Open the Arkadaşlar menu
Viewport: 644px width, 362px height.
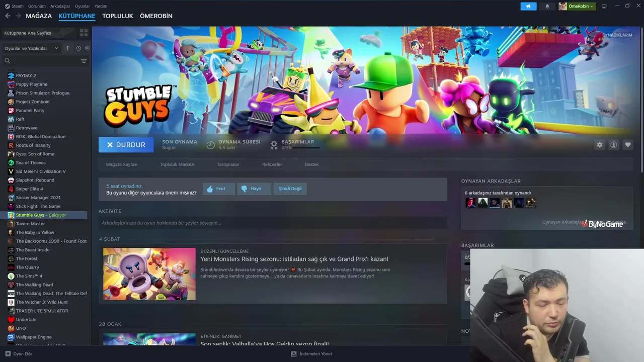tap(60, 7)
